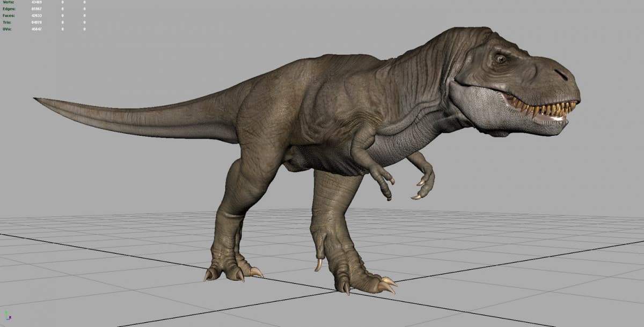Click the Faces count value
644x327 pixels.
37,16
